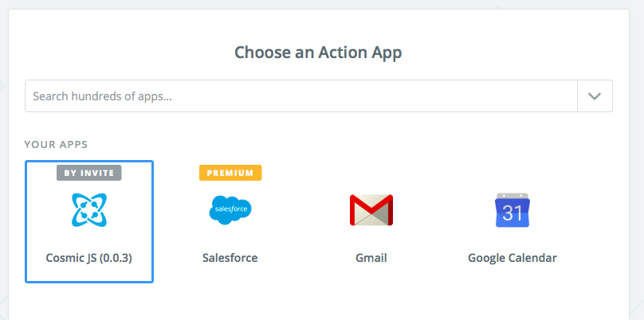This screenshot has width=644, height=320.
Task: Expand the app search dropdown arrow
Action: pos(595,96)
